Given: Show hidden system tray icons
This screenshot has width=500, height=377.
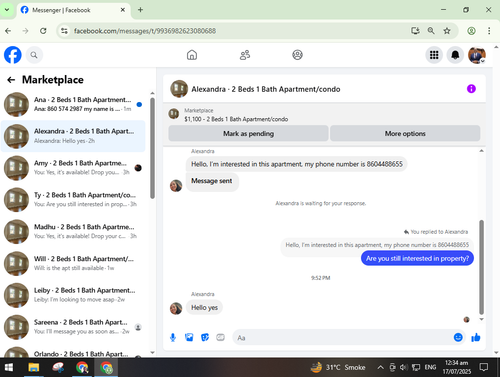Looking at the screenshot, I should click(x=380, y=367).
